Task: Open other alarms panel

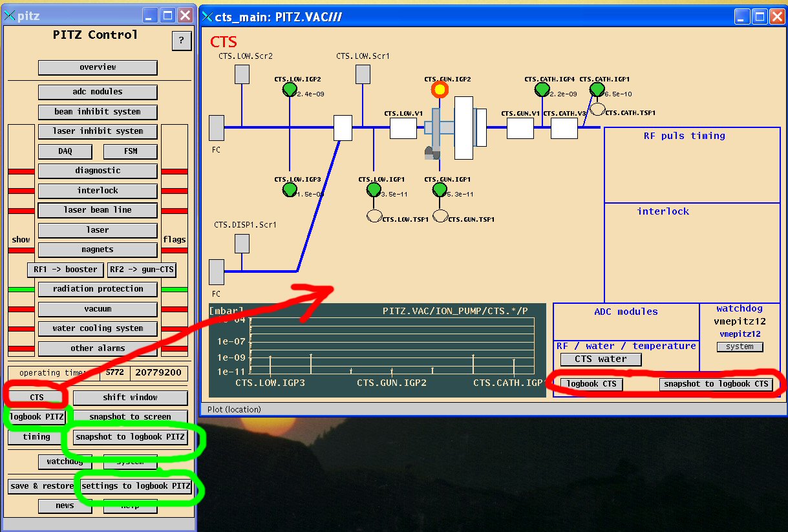Action: pyautogui.click(x=98, y=348)
